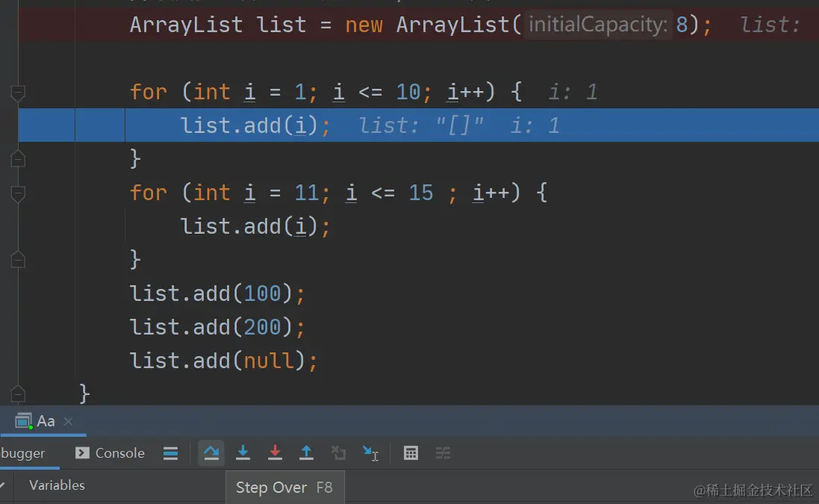Click the highlighted list.add(i) execution line
The height and width of the screenshot is (504, 819).
[418, 125]
